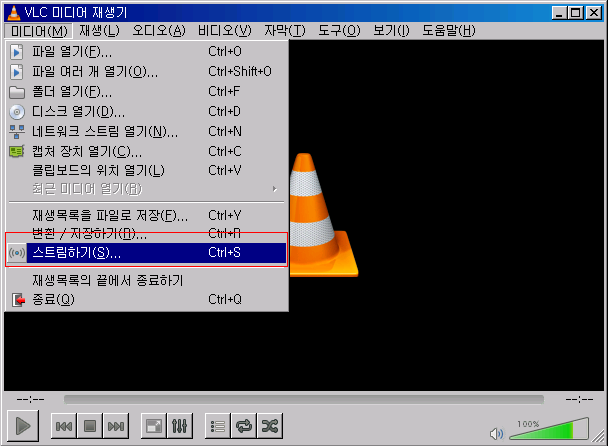Viewport: 610px width, 446px height.
Task: Select 스트림하기(S)... menu entry
Action: (147, 253)
